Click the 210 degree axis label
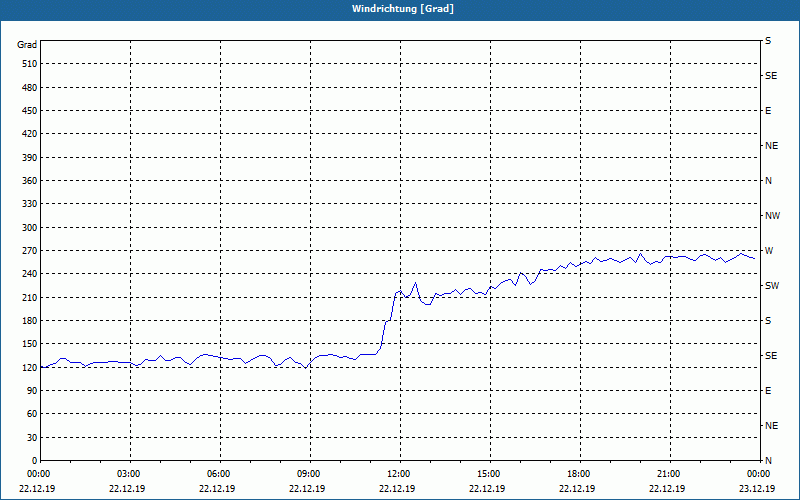Image resolution: width=800 pixels, height=500 pixels. tap(29, 297)
